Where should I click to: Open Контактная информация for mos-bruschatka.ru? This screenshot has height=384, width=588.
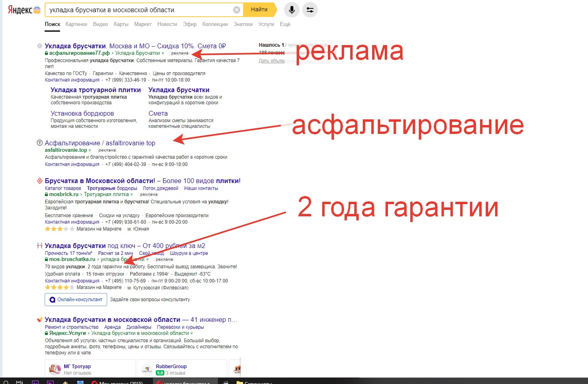coord(72,281)
